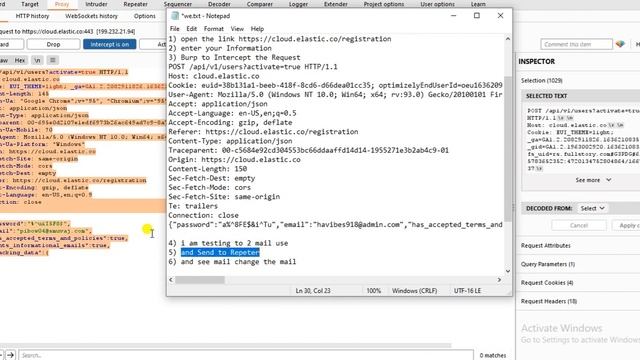Click highlighted text 'and Send to Repeter'

[x=220, y=252]
